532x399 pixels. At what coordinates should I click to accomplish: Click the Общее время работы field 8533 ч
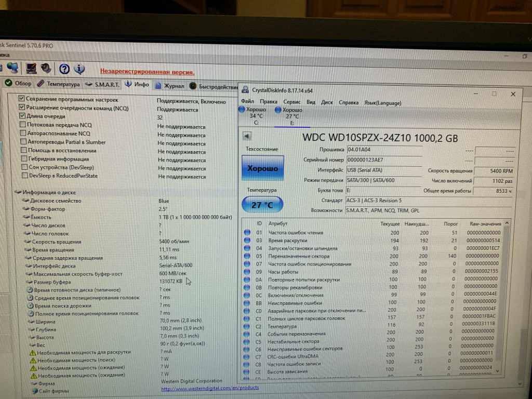tap(493, 191)
